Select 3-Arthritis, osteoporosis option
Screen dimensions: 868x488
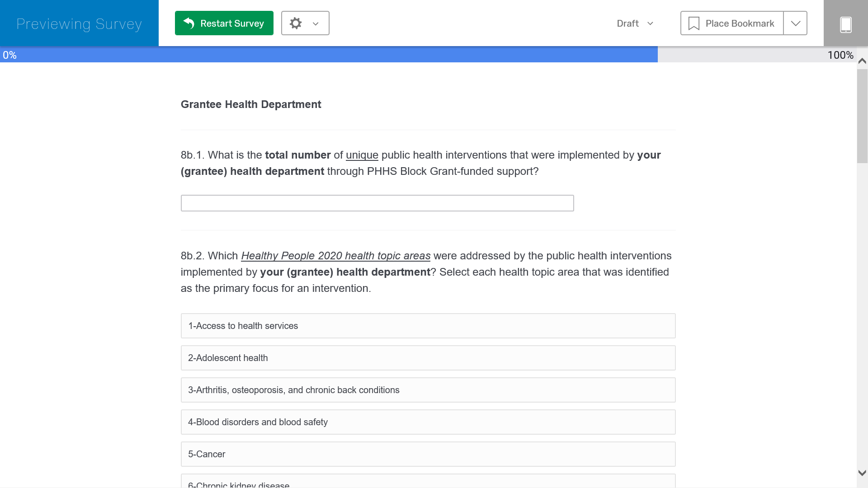point(428,390)
